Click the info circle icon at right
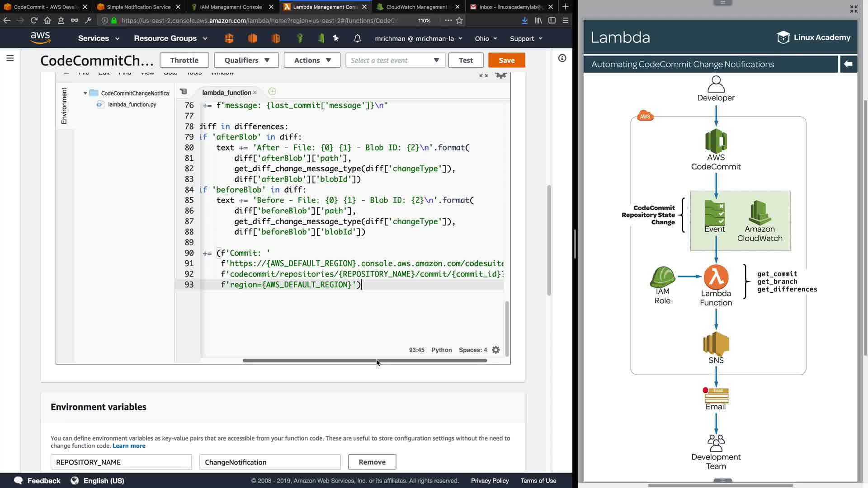868x488 pixels. pos(562,58)
